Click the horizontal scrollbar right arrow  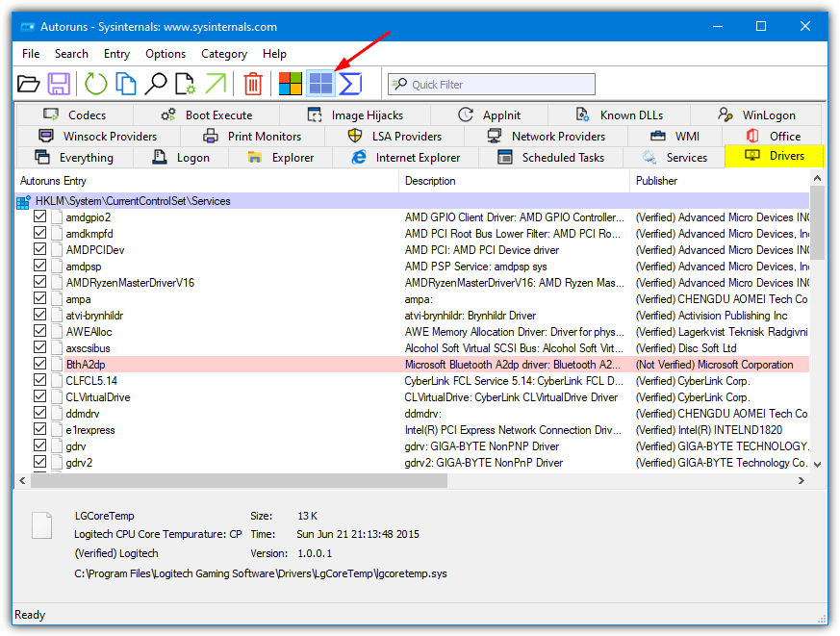pos(802,481)
